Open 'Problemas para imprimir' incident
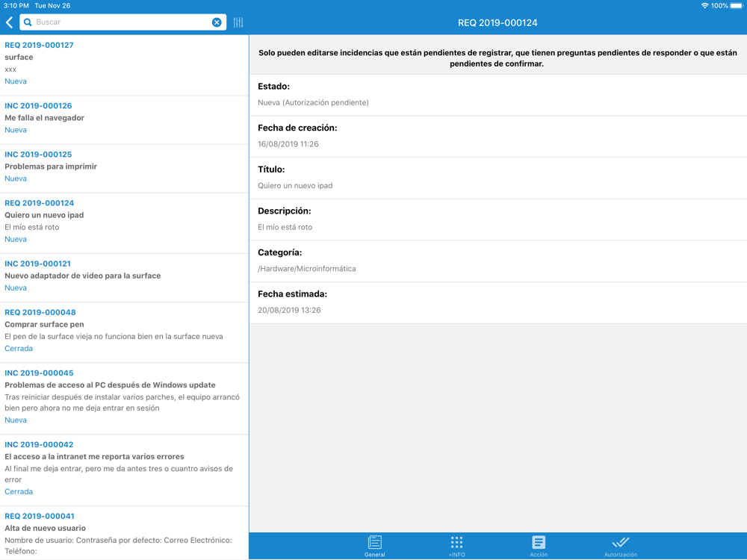Screen dimensions: 747x560 tap(124, 167)
